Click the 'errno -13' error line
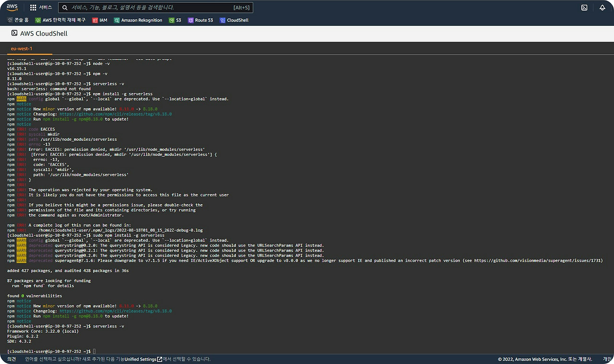This screenshot has height=364, width=614. click(x=29, y=144)
